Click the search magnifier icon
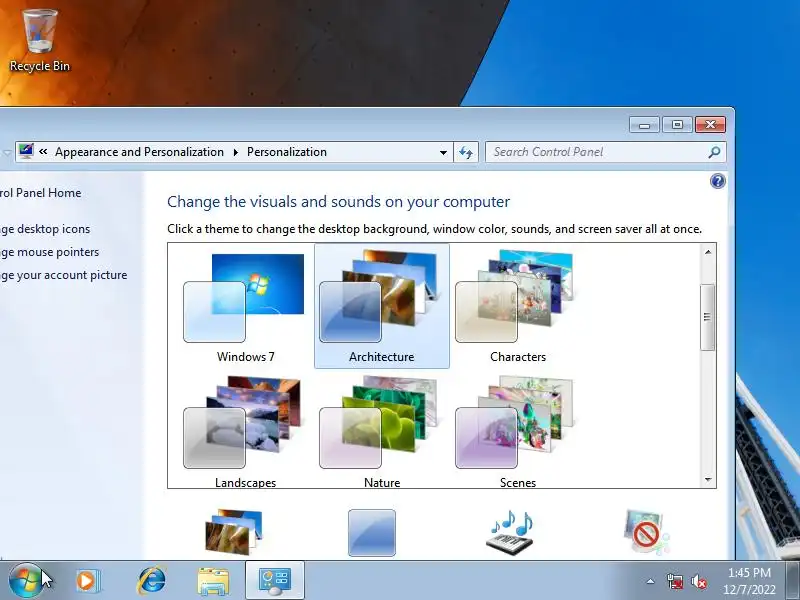Screen dimensions: 800x600 tap(714, 152)
